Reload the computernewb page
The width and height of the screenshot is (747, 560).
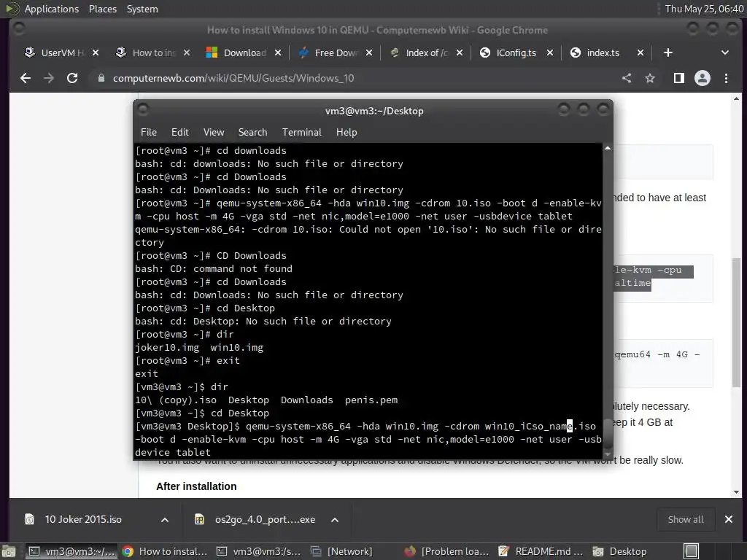click(72, 78)
